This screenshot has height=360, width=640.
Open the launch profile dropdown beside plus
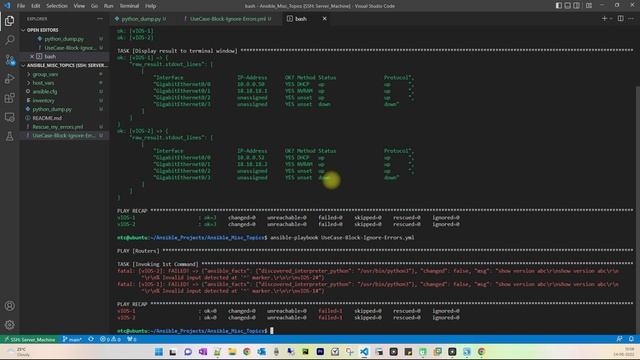(x=611, y=18)
